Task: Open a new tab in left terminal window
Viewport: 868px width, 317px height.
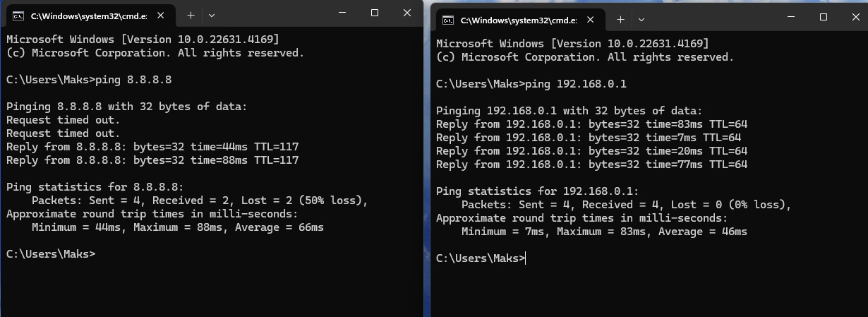Action: click(x=191, y=15)
